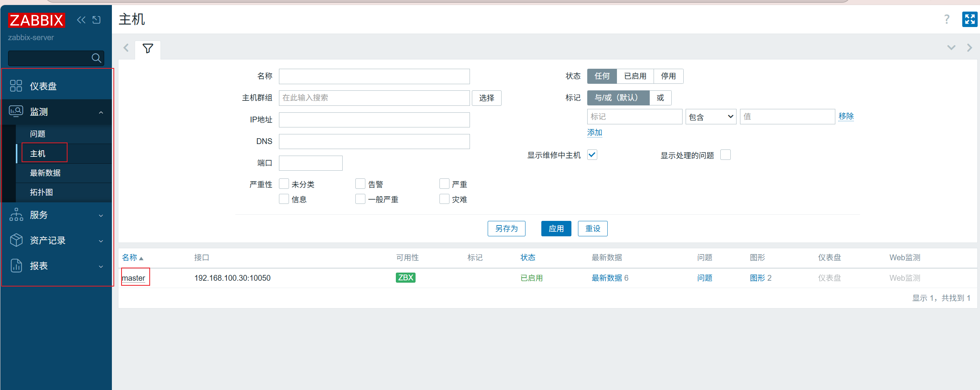Open the filter tabs list chevron

click(951, 48)
